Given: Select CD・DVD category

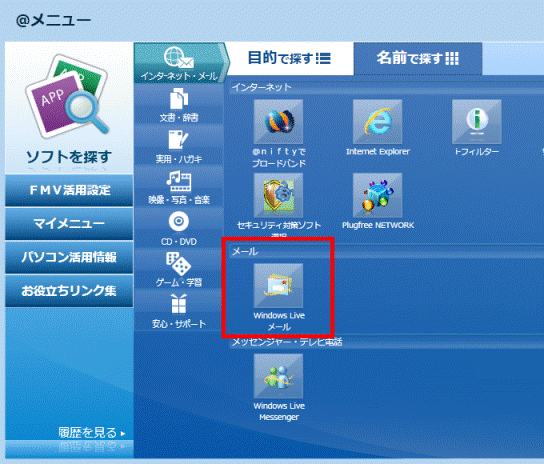Looking at the screenshot, I should pos(179,228).
